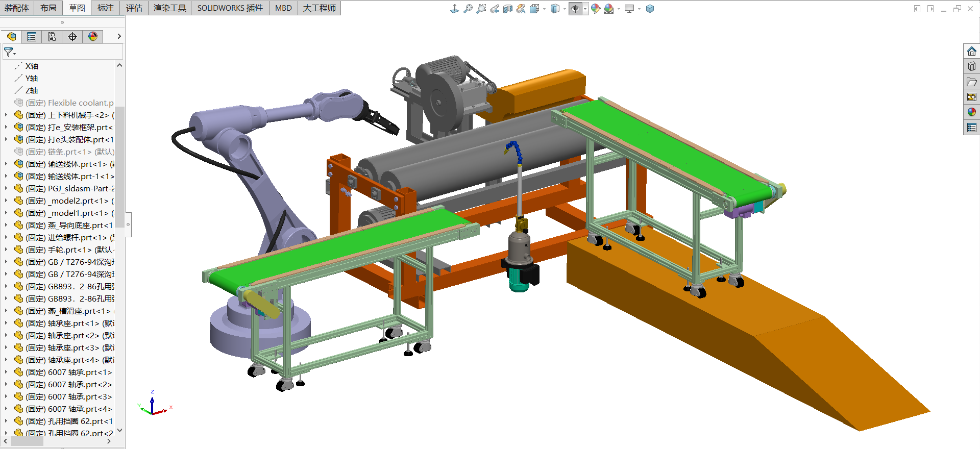This screenshot has width=980, height=449.
Task: Open Apply Scene icon
Action: (608, 9)
